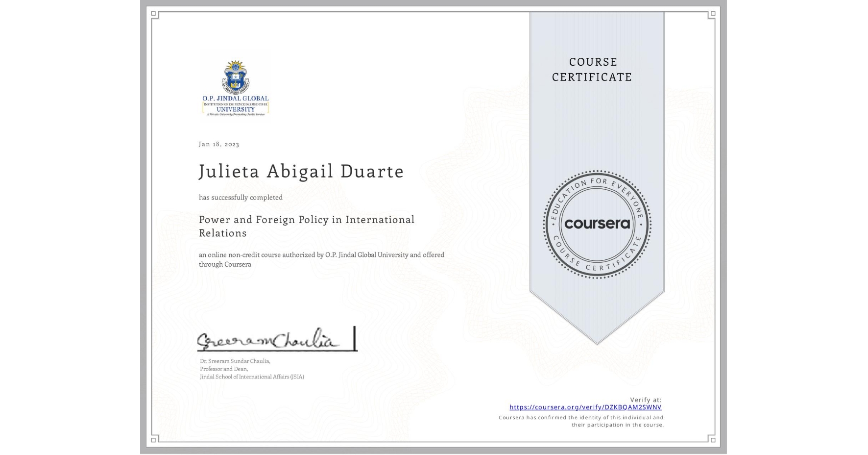Click the coursera wordmark inside the seal

(x=597, y=225)
